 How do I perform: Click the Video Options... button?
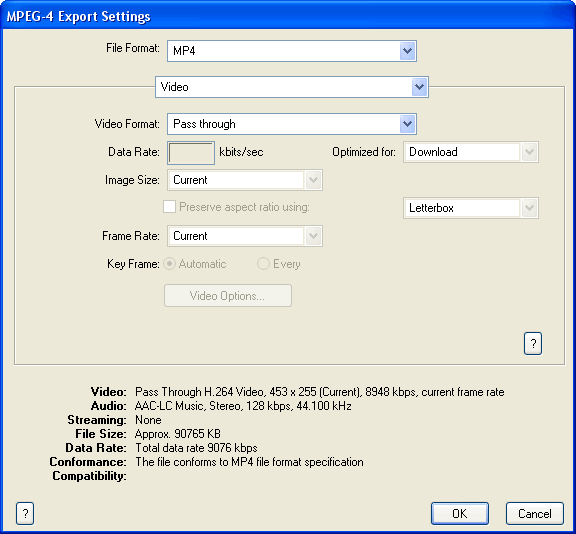pyautogui.click(x=228, y=296)
